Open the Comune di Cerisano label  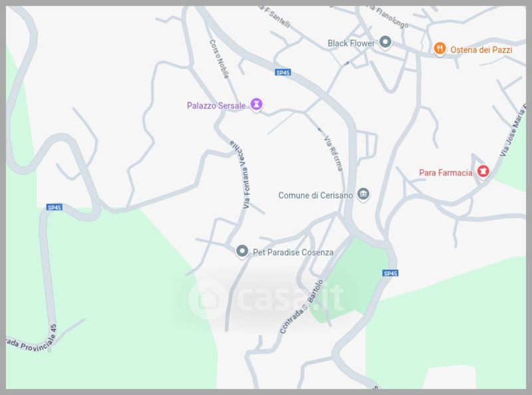pos(315,196)
